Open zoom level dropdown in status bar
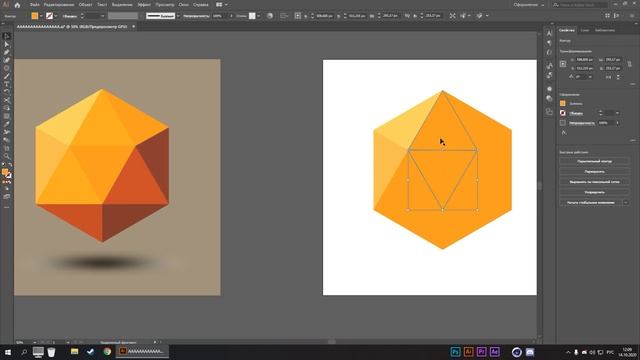Viewport: 640px width, 360px height. [x=35, y=342]
